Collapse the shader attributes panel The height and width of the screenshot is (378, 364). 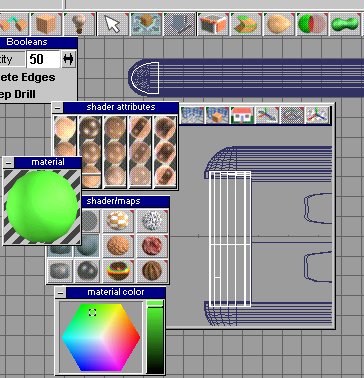pyautogui.click(x=58, y=107)
